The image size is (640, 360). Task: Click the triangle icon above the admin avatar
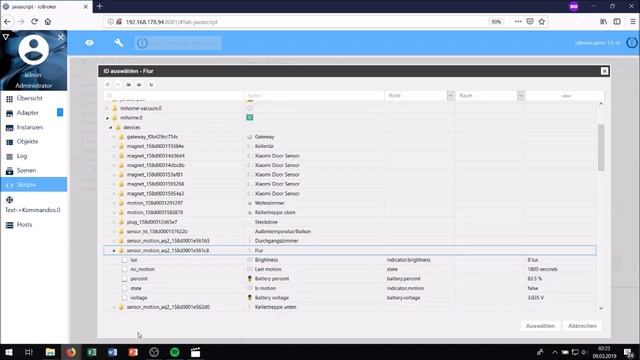point(6,37)
